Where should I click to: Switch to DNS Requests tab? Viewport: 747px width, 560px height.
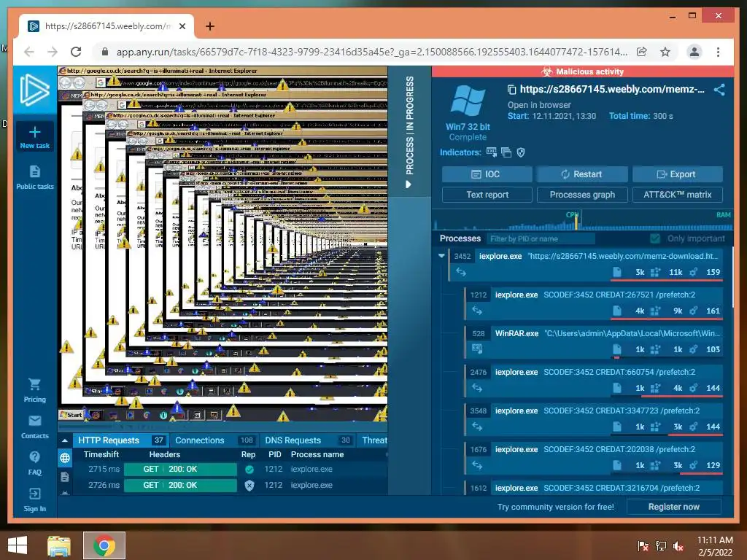tap(307, 440)
